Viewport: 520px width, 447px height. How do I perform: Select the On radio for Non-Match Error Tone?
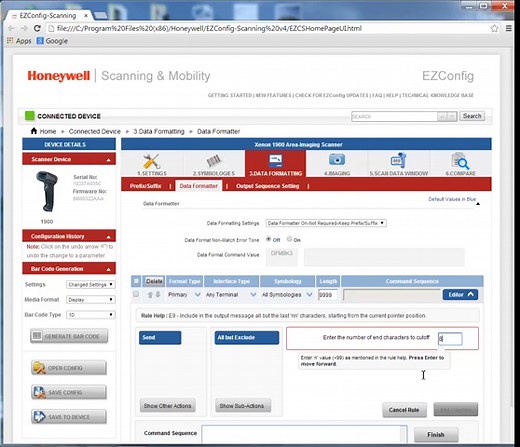pos(289,239)
